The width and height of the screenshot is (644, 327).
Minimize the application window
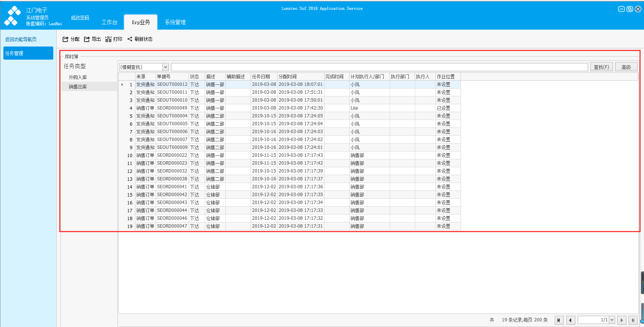pyautogui.click(x=621, y=9)
